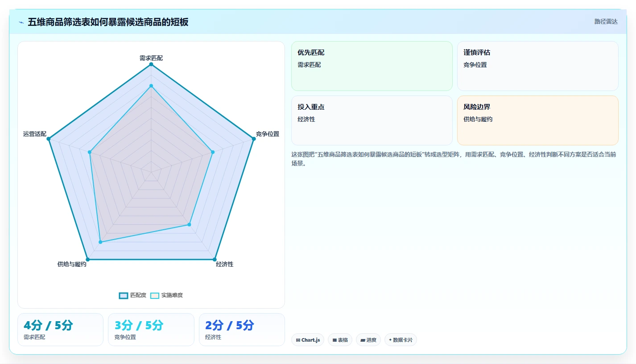The height and width of the screenshot is (364, 636).
Task: Click 需求匹配 caption under 4分 score
Action: pos(34,337)
